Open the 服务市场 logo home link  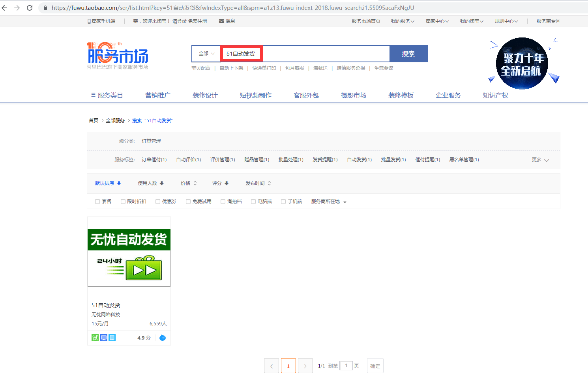(x=118, y=56)
